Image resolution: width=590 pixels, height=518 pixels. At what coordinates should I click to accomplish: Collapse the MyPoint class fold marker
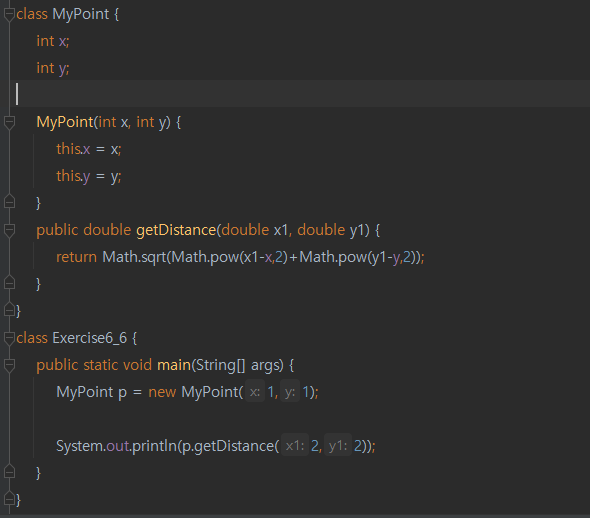(9, 15)
